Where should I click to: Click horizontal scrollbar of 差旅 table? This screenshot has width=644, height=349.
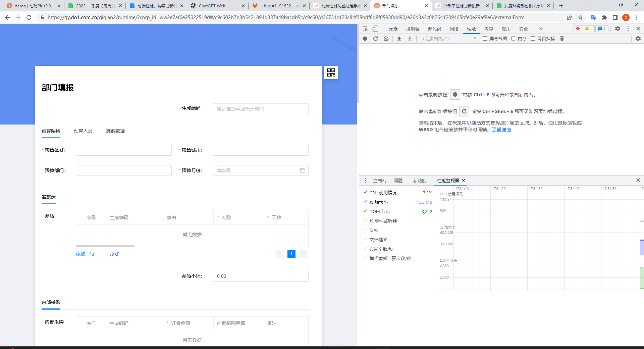tap(105, 246)
